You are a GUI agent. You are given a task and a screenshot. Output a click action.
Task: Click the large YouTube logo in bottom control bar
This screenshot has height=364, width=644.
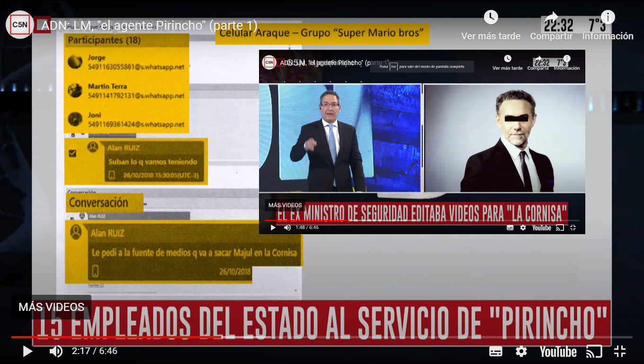558,351
